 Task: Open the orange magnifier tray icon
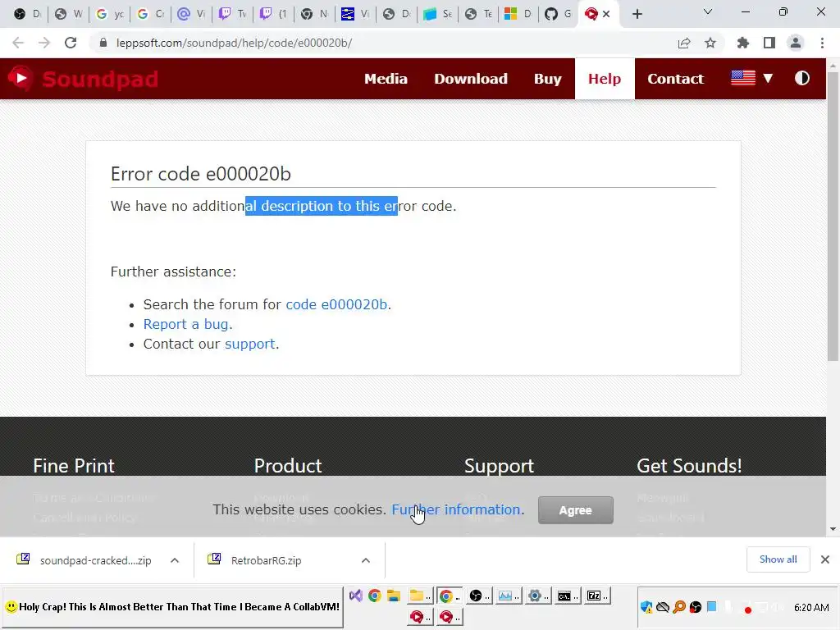(678, 607)
